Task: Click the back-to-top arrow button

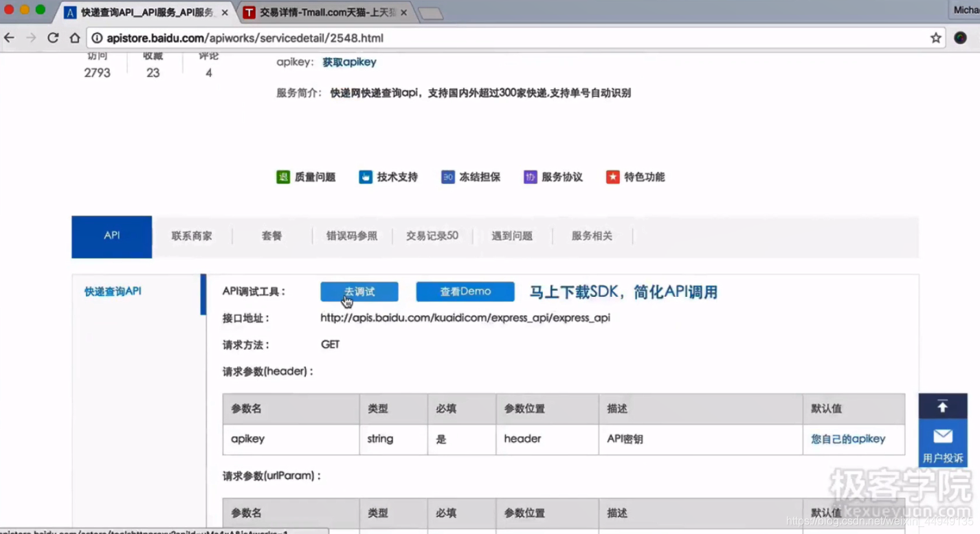Action: coord(943,406)
